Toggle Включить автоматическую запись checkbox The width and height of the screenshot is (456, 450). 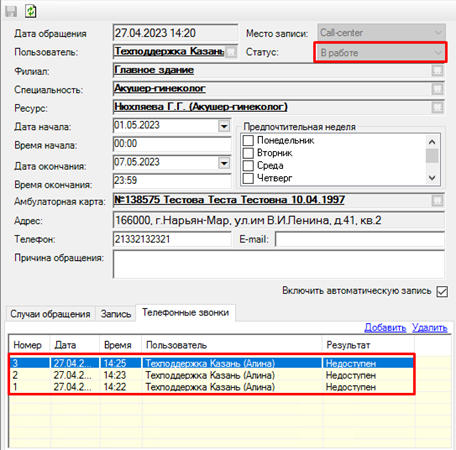coord(442,292)
